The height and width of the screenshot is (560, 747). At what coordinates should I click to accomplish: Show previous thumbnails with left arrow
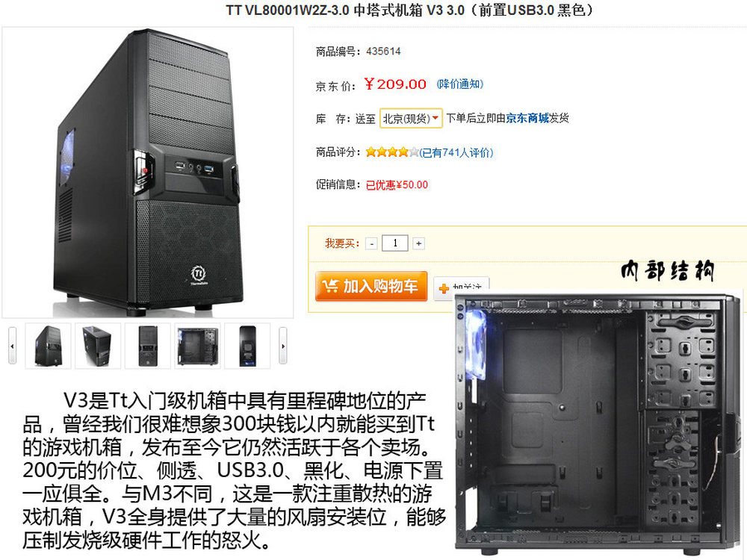13,346
